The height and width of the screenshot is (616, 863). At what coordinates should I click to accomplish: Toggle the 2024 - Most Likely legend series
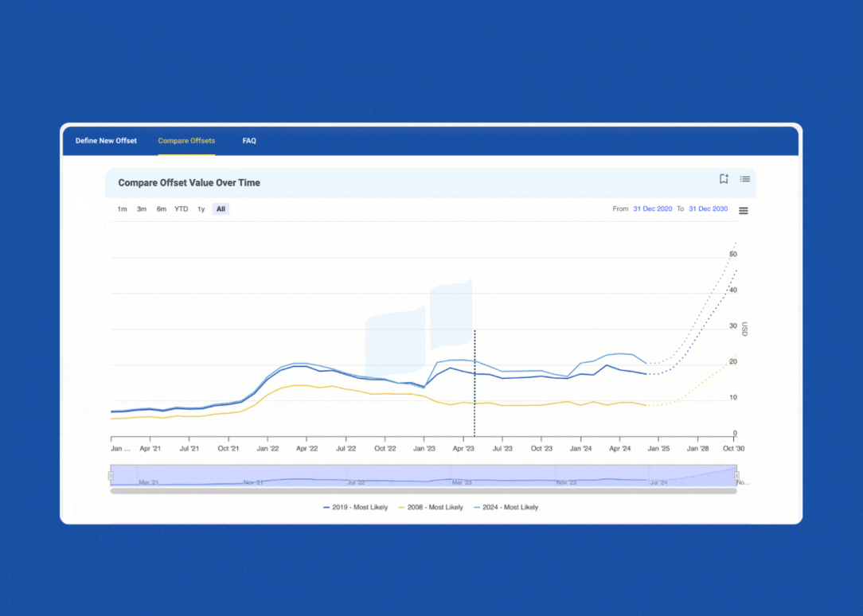pos(506,507)
